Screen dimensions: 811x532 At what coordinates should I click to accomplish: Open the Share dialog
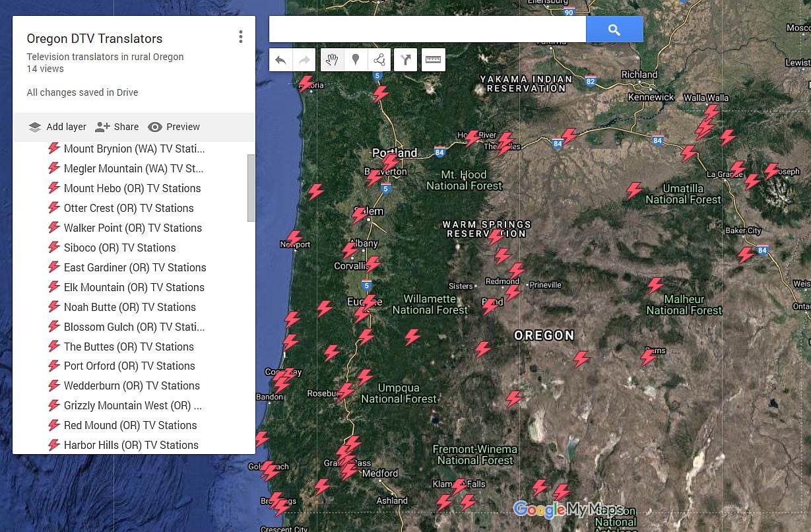(117, 127)
